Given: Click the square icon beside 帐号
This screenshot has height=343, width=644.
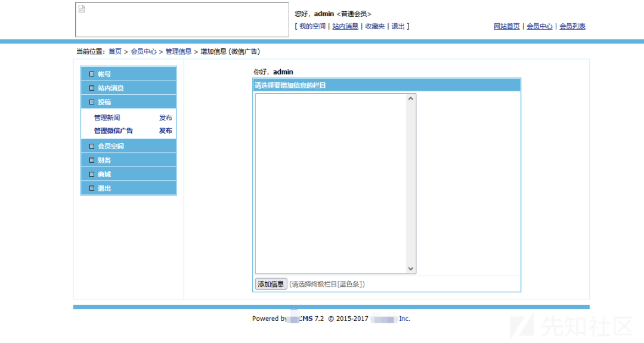Looking at the screenshot, I should pos(92,75).
